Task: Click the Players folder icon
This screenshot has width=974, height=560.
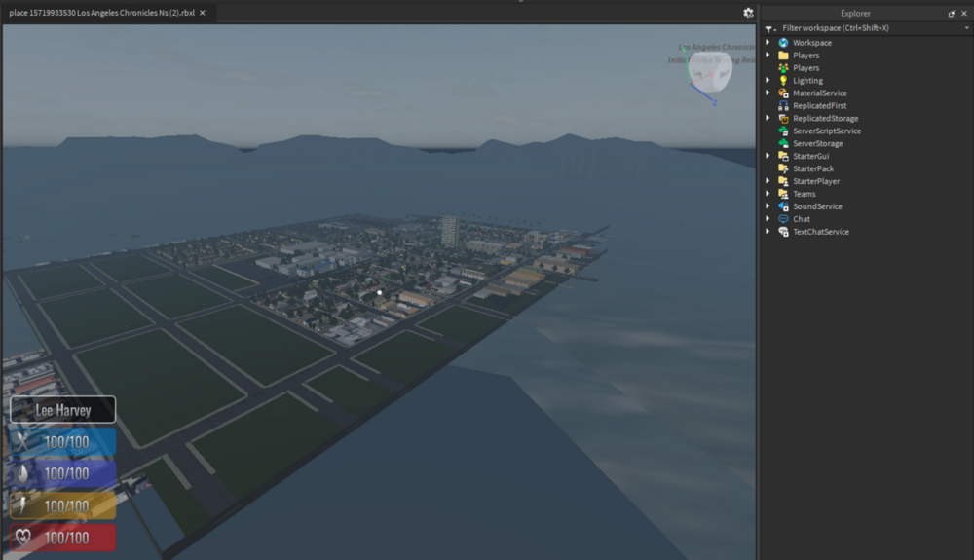Action: (783, 56)
